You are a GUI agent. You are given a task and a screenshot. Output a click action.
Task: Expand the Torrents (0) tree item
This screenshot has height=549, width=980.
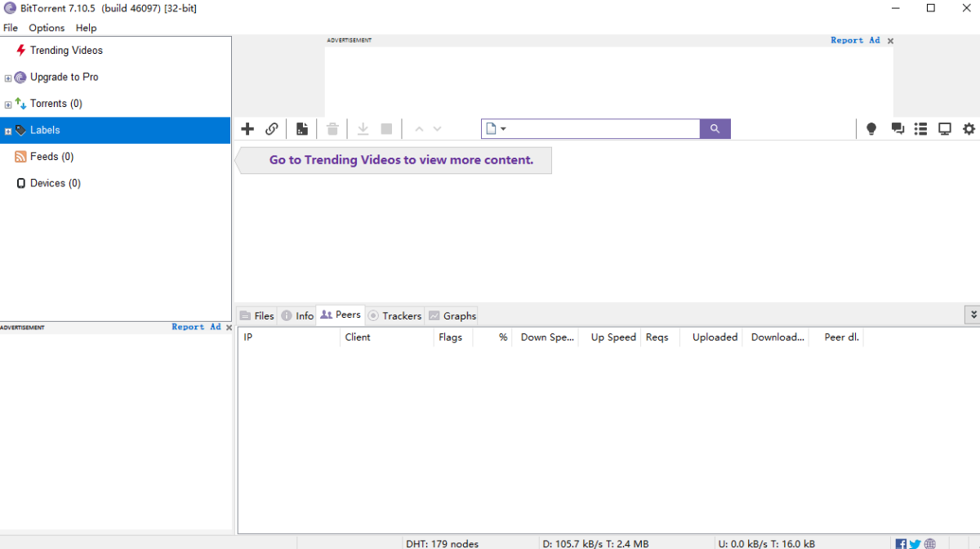pyautogui.click(x=7, y=103)
